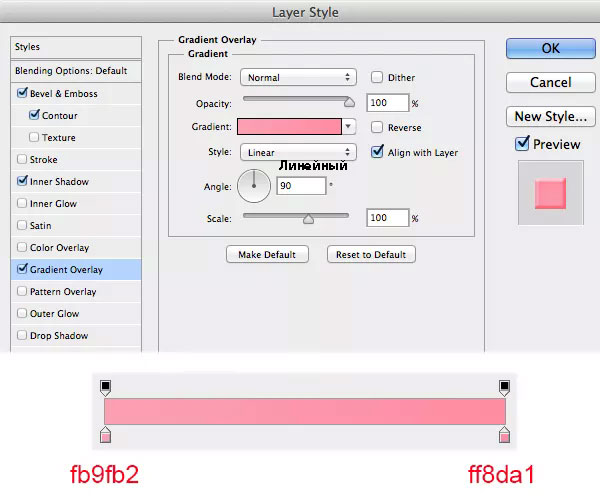
Task: Uncheck the Gradient Overlay checkbox
Action: (22, 269)
